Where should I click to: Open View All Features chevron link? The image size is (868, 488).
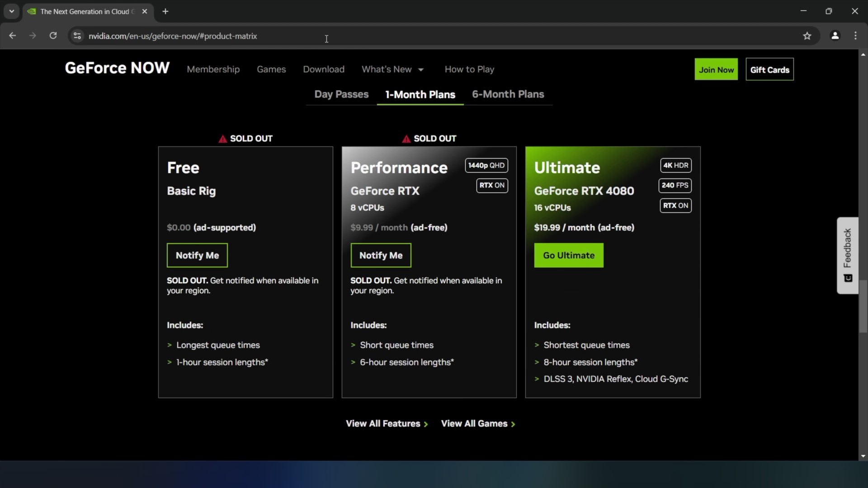click(387, 423)
